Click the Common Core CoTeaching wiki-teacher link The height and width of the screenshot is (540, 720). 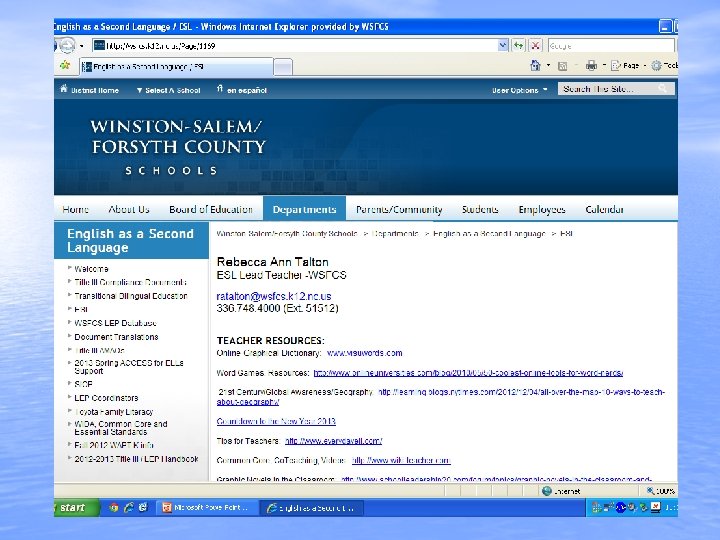click(401, 460)
